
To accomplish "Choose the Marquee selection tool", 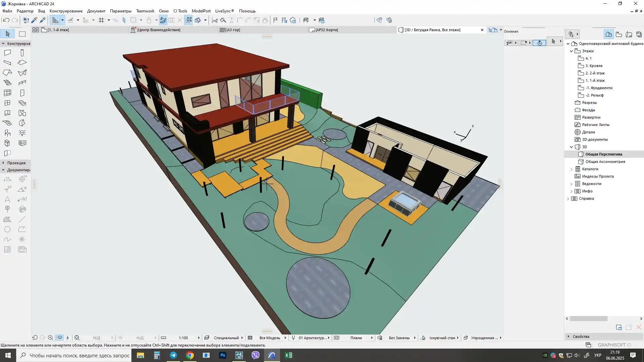I will 22,34.
